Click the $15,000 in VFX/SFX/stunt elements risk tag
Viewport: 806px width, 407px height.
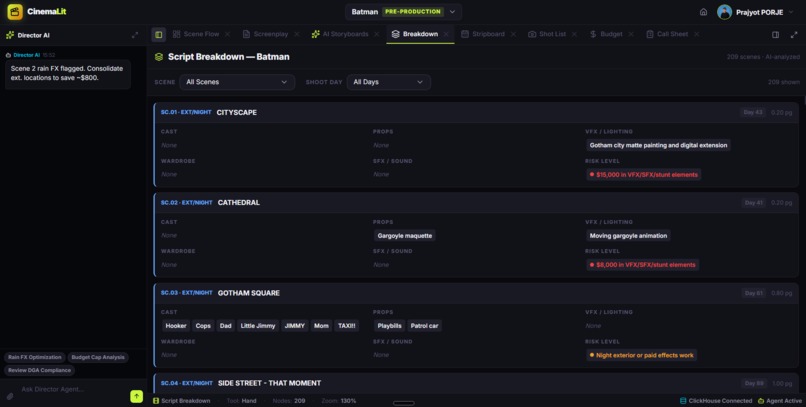click(x=644, y=175)
